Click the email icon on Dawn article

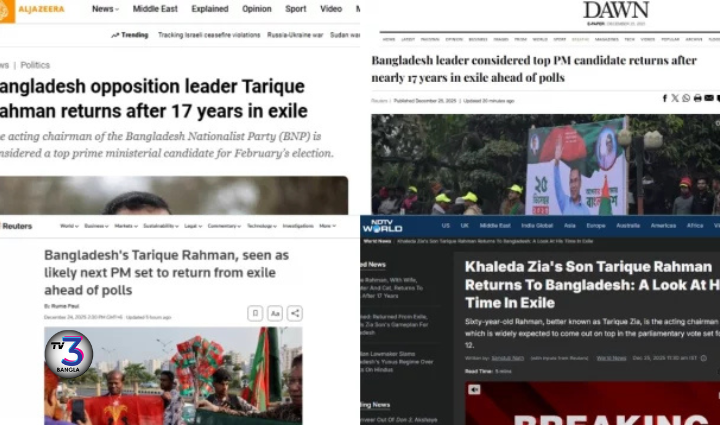(709, 98)
